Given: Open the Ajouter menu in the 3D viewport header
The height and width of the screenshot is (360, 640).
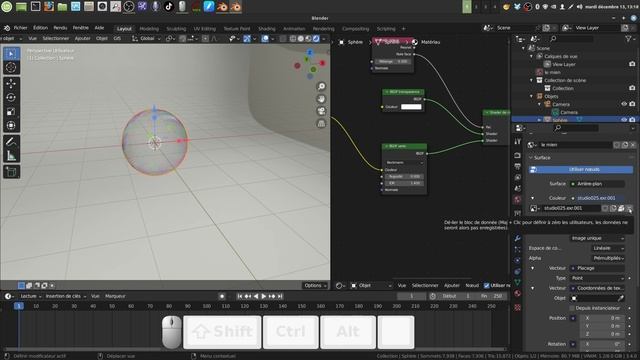Looking at the screenshot, I should (82, 38).
